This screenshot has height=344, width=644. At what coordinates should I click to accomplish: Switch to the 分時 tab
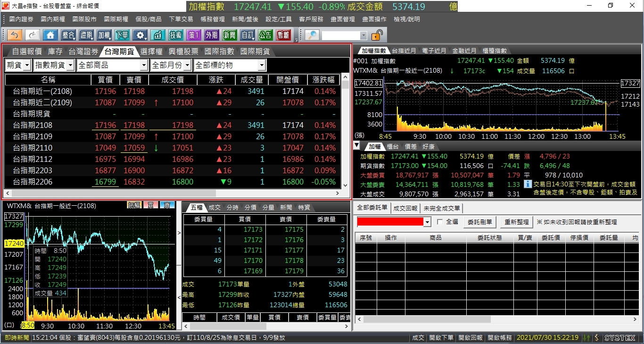(232, 207)
